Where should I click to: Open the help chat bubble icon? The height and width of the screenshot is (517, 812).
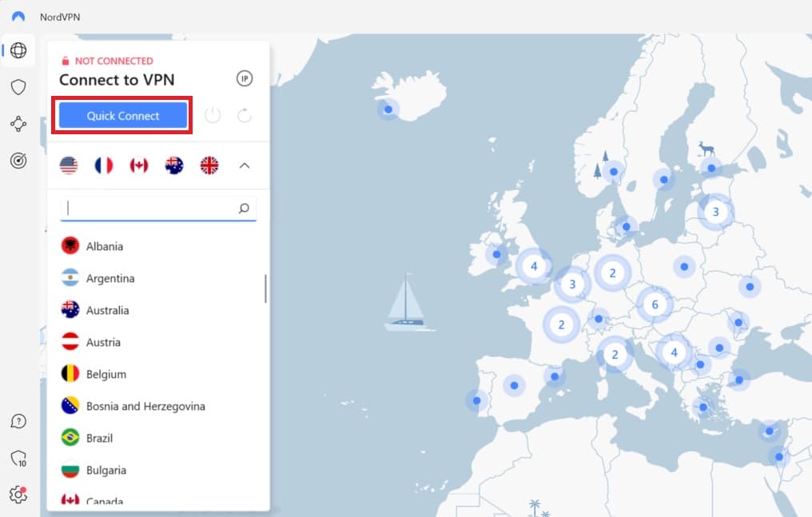tap(18, 421)
